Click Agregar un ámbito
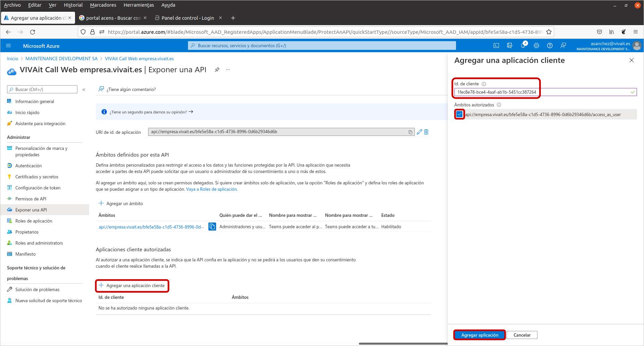Screen dimensions: 644x346 point(121,203)
